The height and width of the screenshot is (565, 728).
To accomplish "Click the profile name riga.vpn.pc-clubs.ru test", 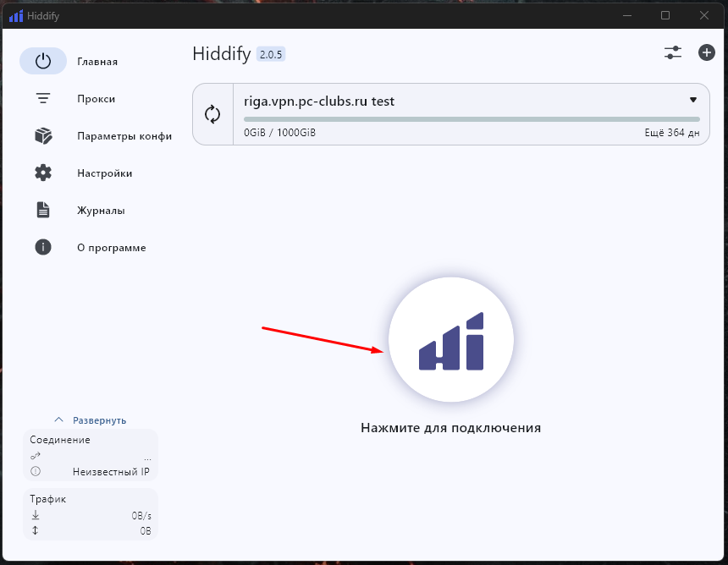I will pos(319,101).
